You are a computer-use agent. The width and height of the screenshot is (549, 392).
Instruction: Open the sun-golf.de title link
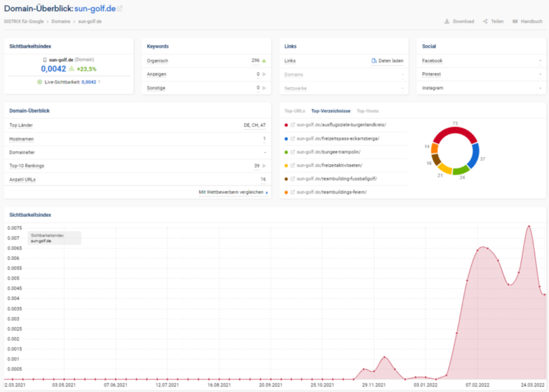[x=95, y=9]
